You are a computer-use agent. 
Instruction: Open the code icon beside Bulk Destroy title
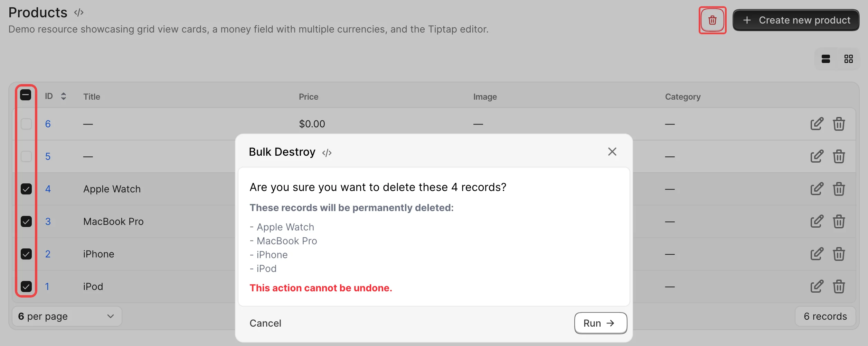coord(327,153)
